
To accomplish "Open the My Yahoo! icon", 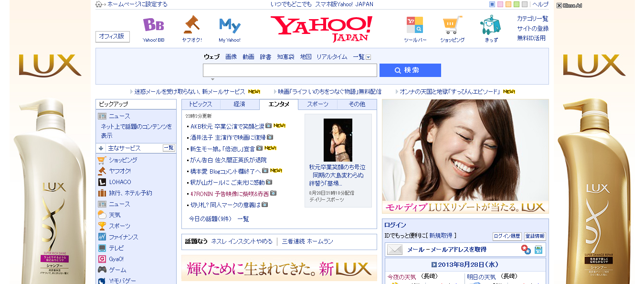I will [x=230, y=25].
